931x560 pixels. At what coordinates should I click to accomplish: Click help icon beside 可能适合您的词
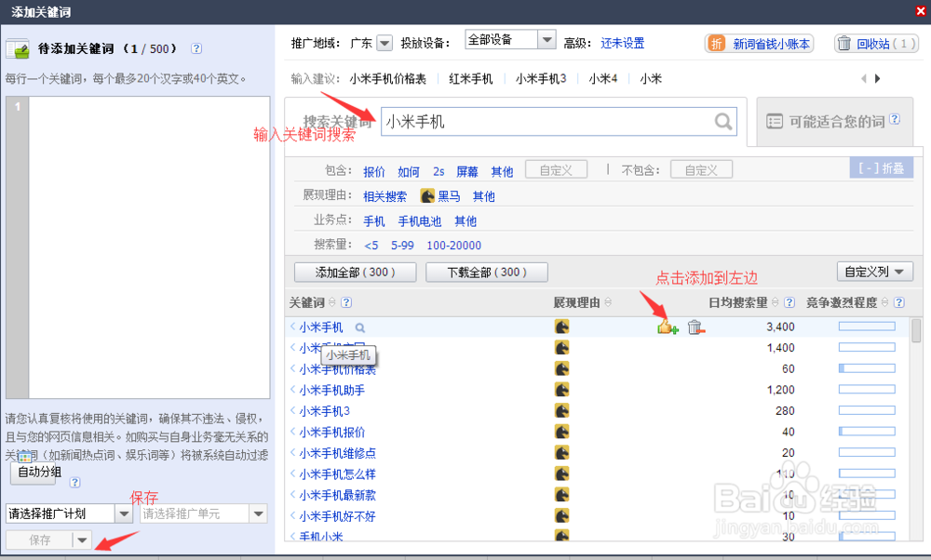895,119
